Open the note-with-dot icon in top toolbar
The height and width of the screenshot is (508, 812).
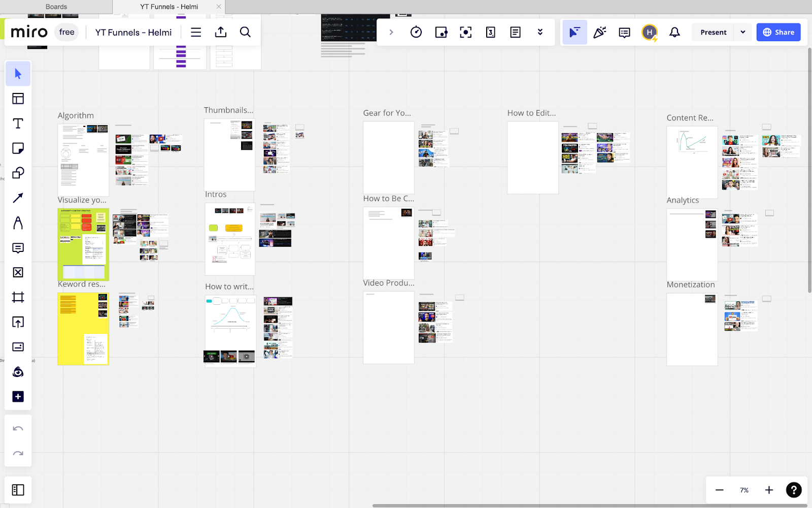pyautogui.click(x=441, y=33)
